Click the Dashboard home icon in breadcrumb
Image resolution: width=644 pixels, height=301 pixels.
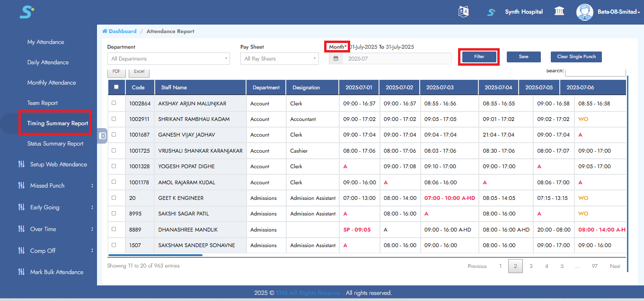[x=105, y=31]
